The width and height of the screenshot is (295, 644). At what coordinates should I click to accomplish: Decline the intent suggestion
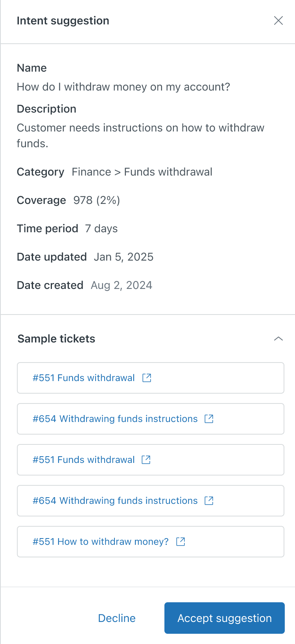pyautogui.click(x=117, y=618)
